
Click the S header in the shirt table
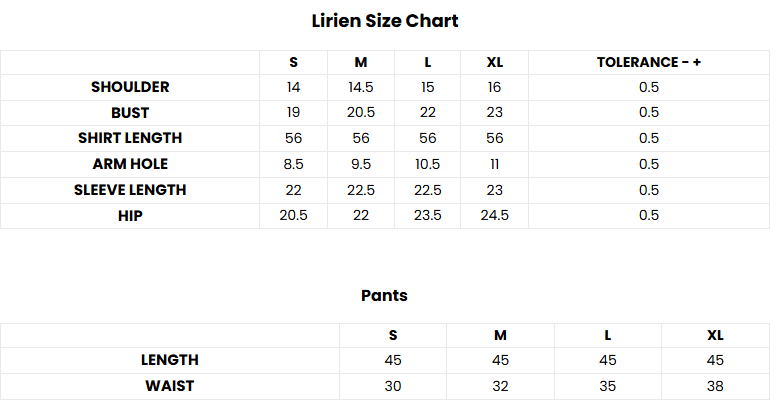[x=293, y=62]
